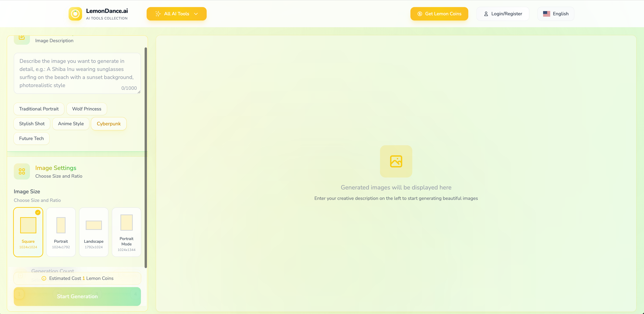
Task: Click the US flag language icon
Action: tap(546, 14)
